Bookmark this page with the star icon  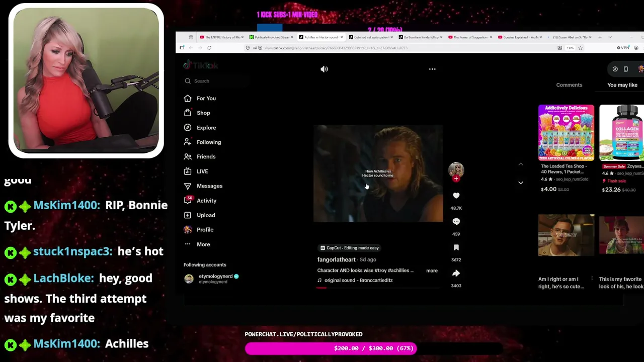pyautogui.click(x=580, y=48)
